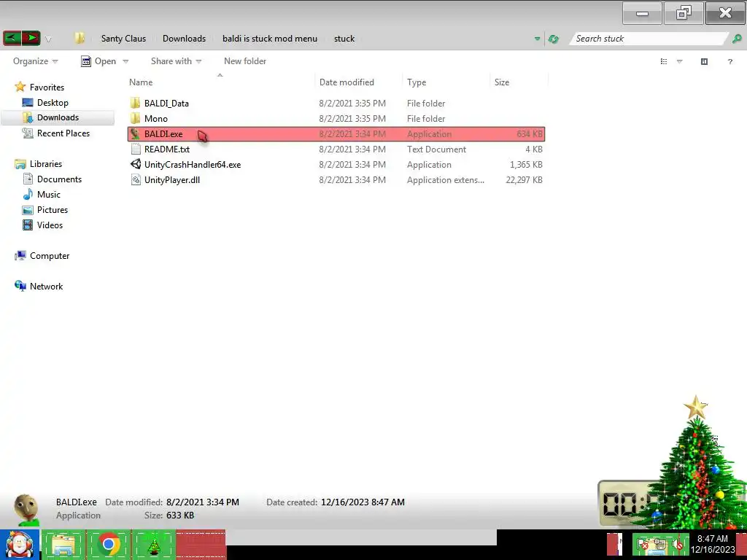
Task: Select the UnityPlayer.dll file icon
Action: tap(135, 179)
